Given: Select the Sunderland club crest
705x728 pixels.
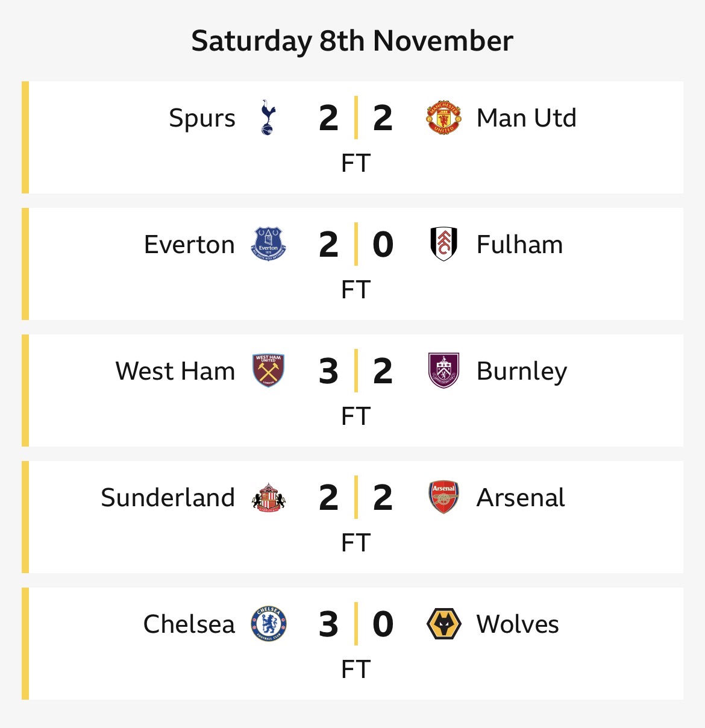Looking at the screenshot, I should (x=268, y=497).
